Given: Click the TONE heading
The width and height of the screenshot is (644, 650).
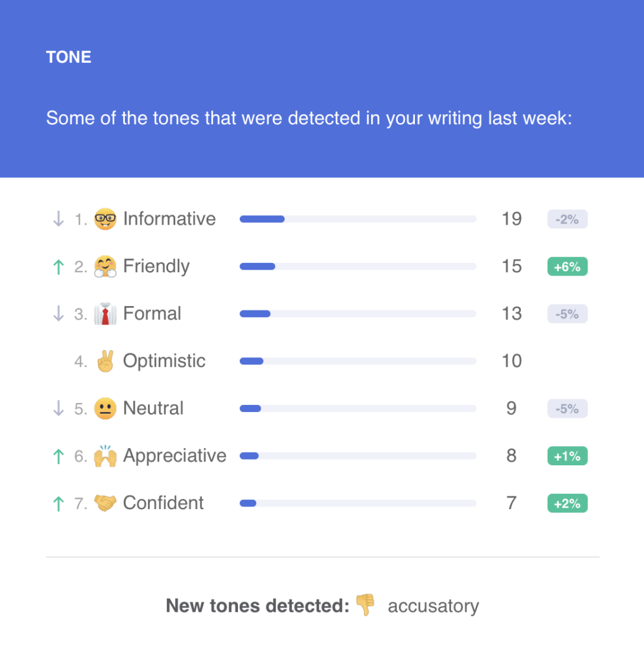Looking at the screenshot, I should point(69,57).
